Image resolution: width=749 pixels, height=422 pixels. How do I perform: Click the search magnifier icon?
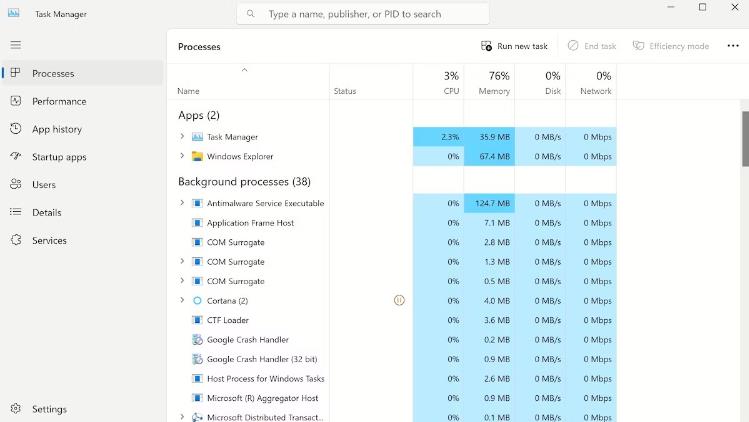251,14
